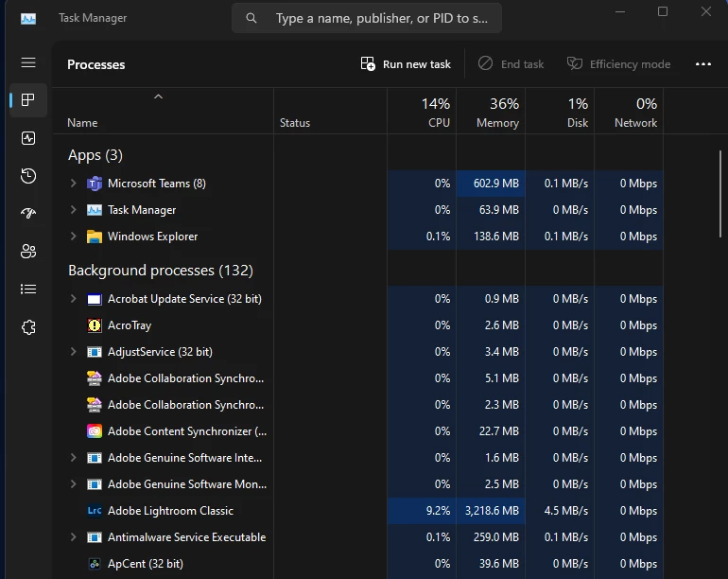Image resolution: width=728 pixels, height=579 pixels.
Task: Select the AcroTray process name
Action: point(130,325)
